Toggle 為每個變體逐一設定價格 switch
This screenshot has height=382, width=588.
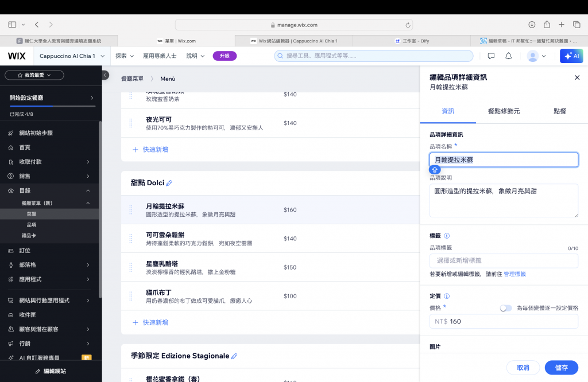[x=505, y=308]
